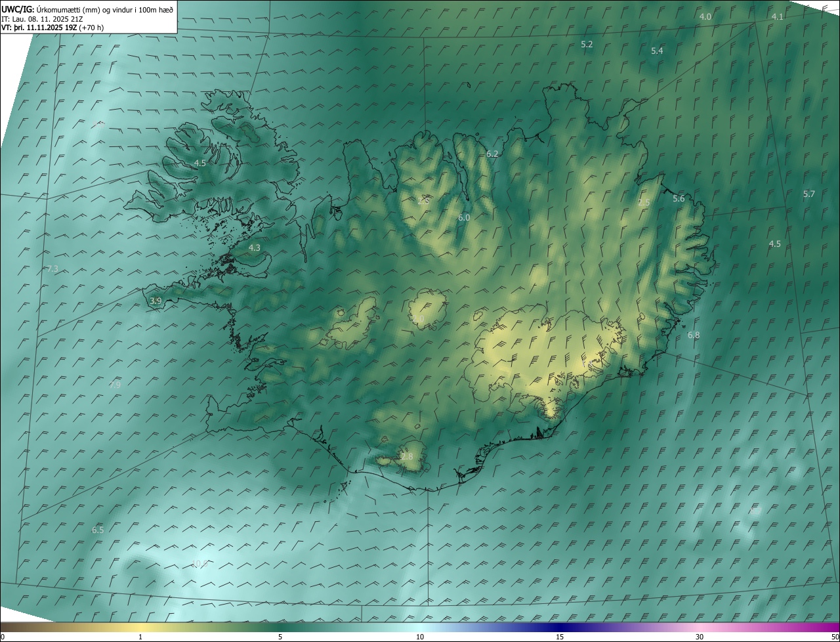Click the 2.0 value on the glacier outline

coord(418,319)
